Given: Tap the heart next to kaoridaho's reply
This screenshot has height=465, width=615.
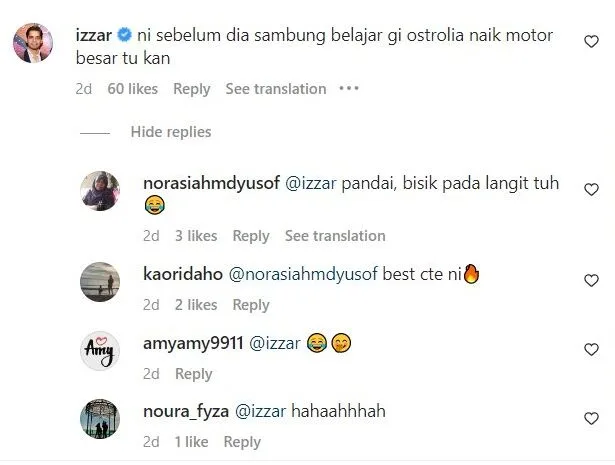Looking at the screenshot, I should click(591, 280).
